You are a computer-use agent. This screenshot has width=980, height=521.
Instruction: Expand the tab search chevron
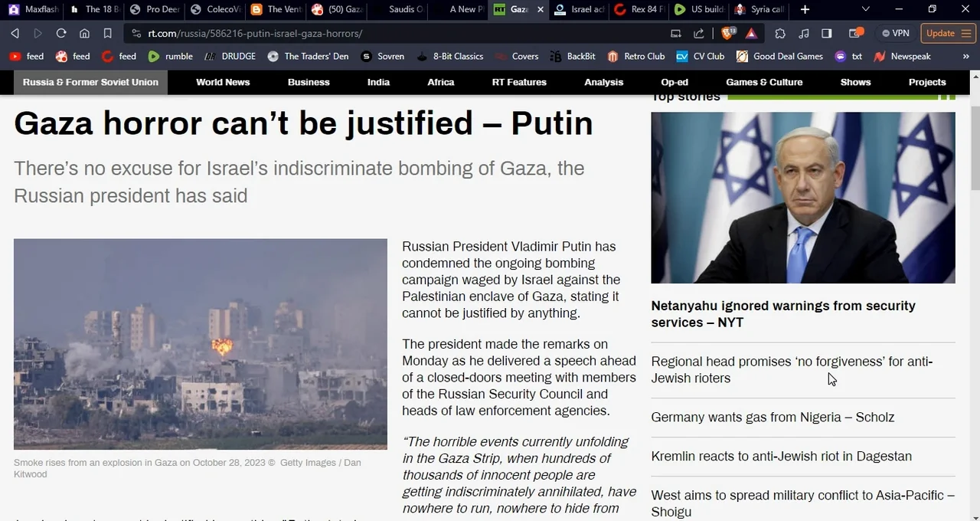tap(866, 9)
